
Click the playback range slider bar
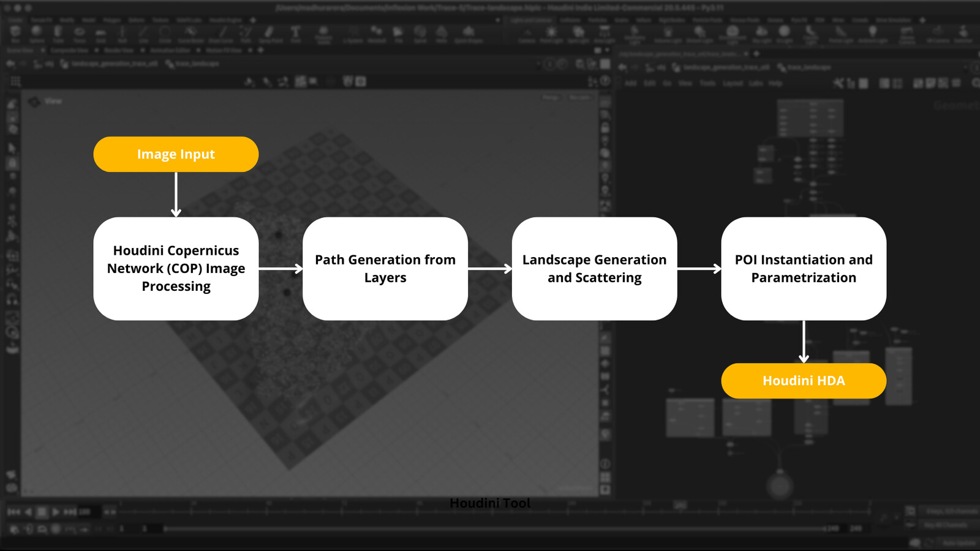point(495,528)
